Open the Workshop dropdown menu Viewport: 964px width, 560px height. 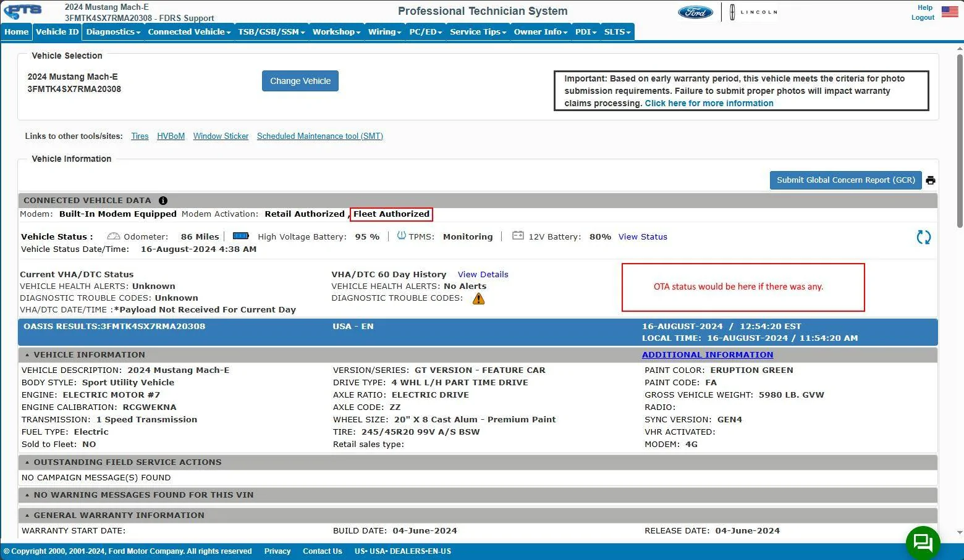tap(336, 32)
